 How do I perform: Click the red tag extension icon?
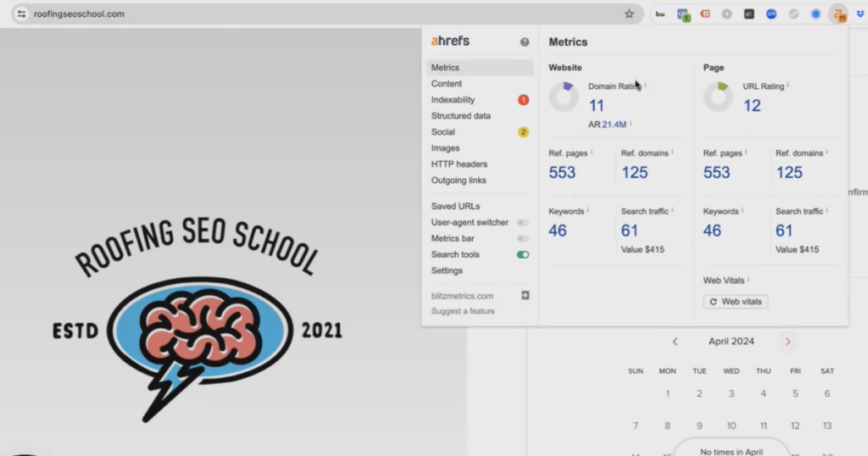704,14
